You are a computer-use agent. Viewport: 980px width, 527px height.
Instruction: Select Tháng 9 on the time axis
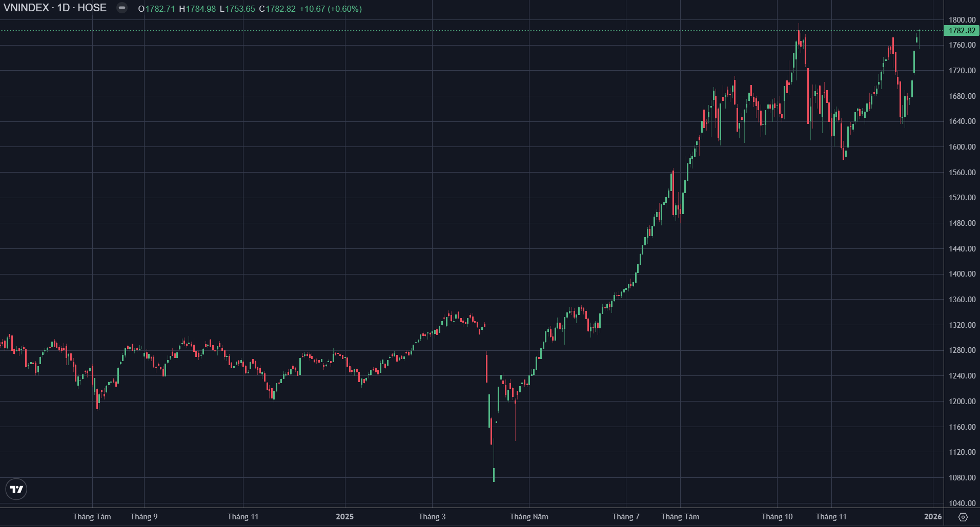[x=144, y=517]
